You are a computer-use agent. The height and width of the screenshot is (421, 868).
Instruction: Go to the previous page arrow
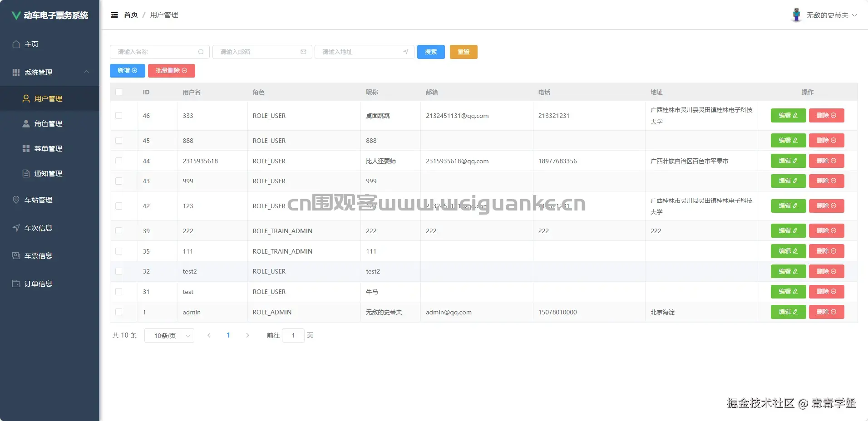click(x=209, y=335)
